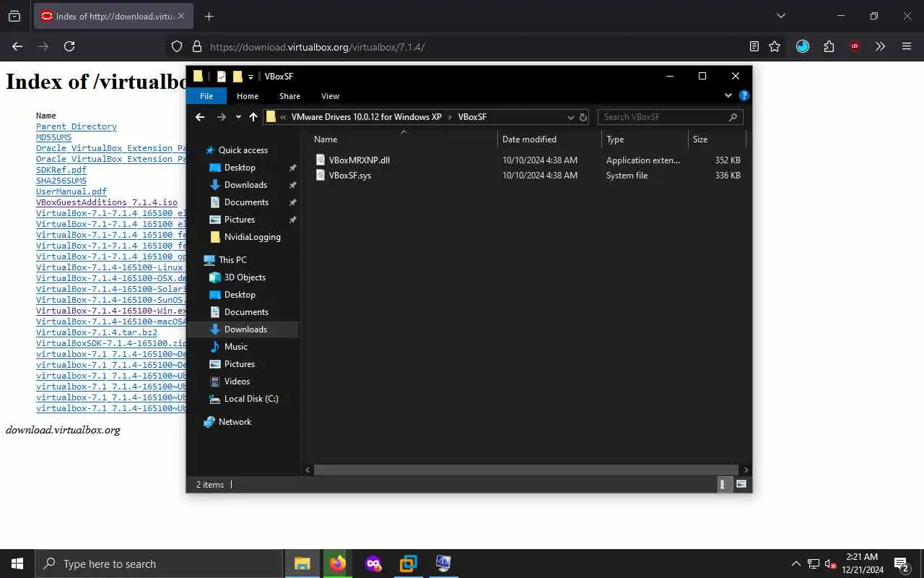Image resolution: width=924 pixels, height=578 pixels.
Task: Refresh the VBoxSF folder view
Action: 583,117
